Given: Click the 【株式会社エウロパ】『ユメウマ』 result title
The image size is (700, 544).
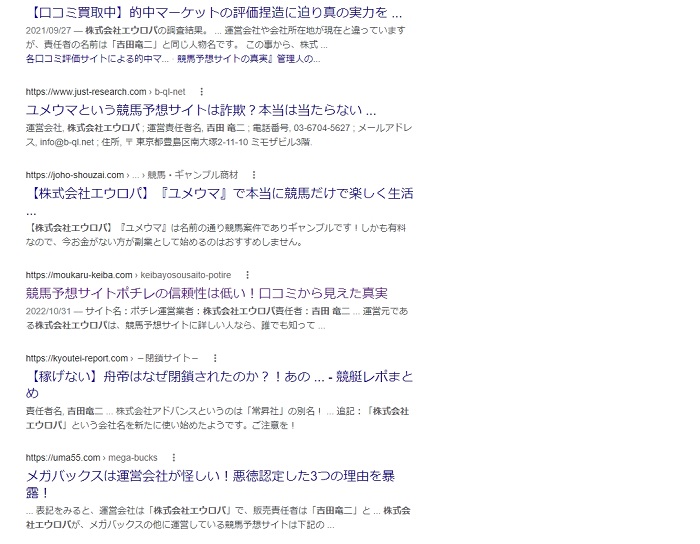Looking at the screenshot, I should (219, 193).
